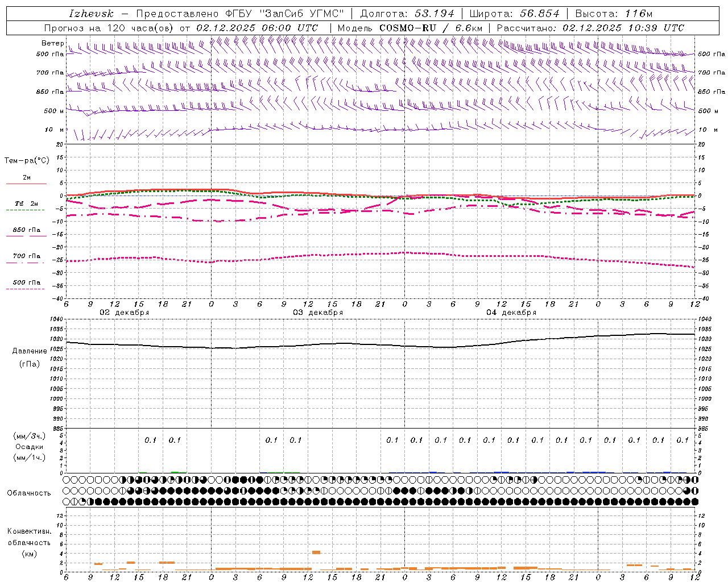The image size is (728, 582).
Task: Click the (мм/1ч.) precipitation unit label
Action: [x=30, y=458]
